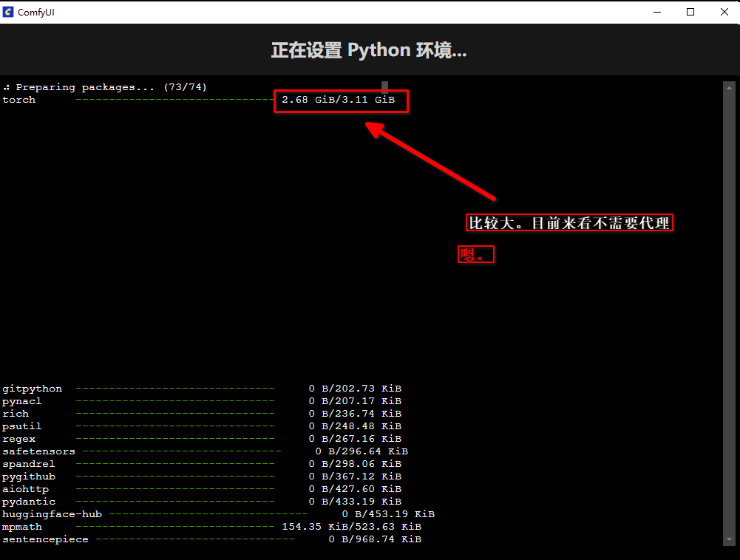Select the huggingface-hub package entry
740x560 pixels.
tap(52, 514)
